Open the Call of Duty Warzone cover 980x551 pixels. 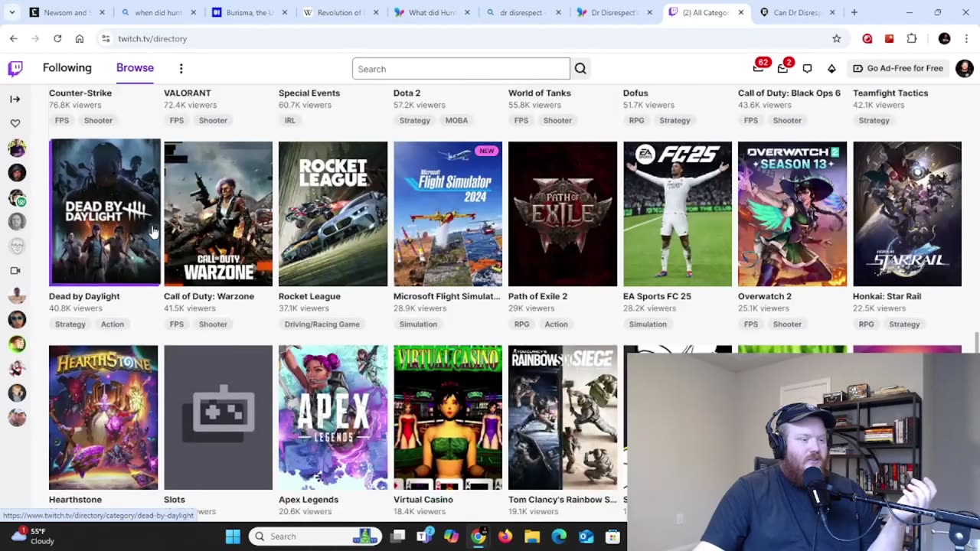click(218, 214)
